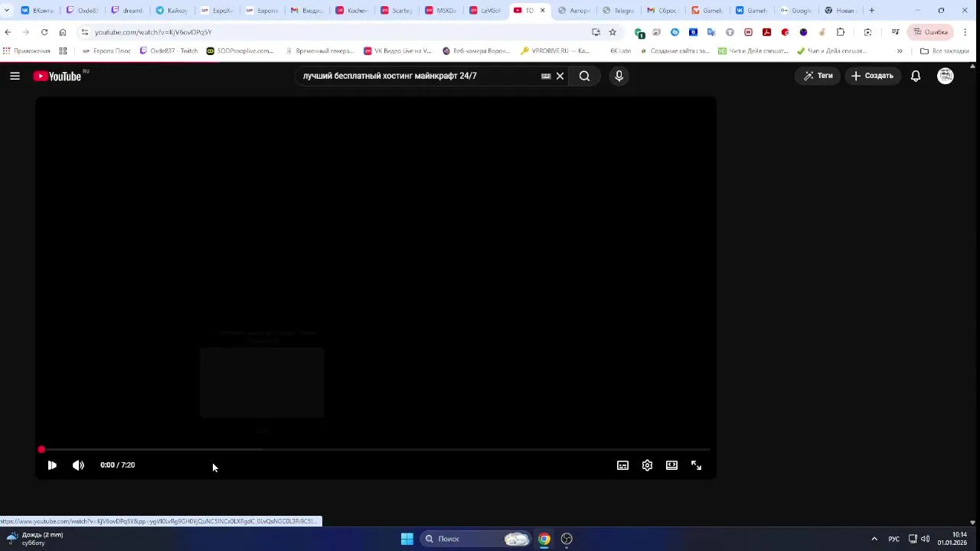The height and width of the screenshot is (551, 980).
Task: Switch the player to theater mode
Action: coord(671,465)
